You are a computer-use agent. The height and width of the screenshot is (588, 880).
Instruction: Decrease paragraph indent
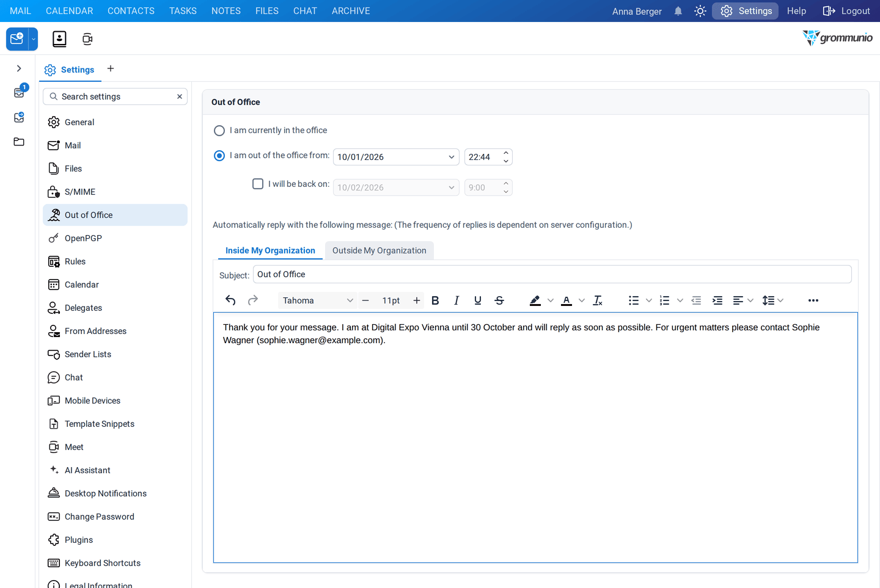point(696,300)
